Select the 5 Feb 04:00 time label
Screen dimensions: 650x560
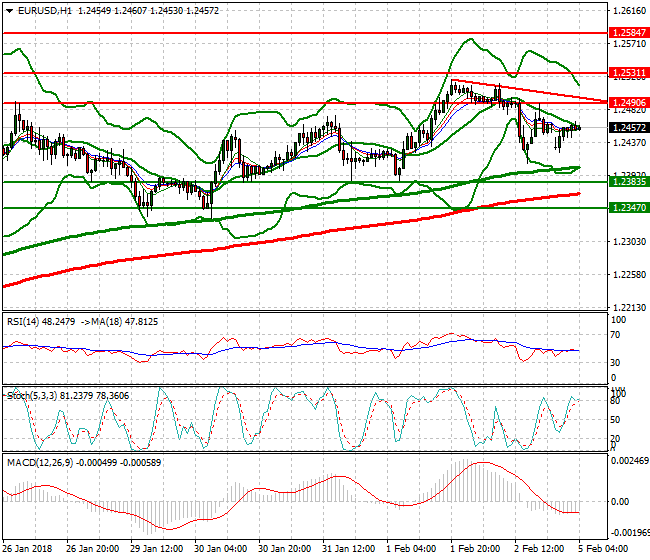(603, 549)
